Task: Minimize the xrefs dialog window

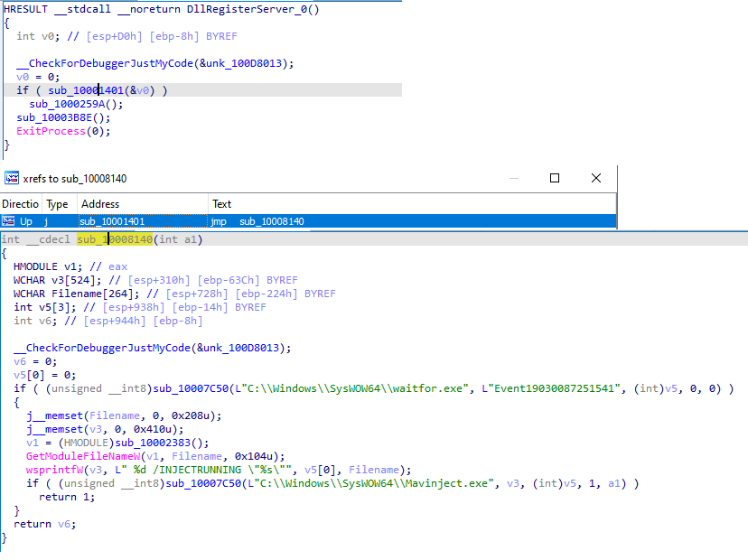Action: (514, 178)
